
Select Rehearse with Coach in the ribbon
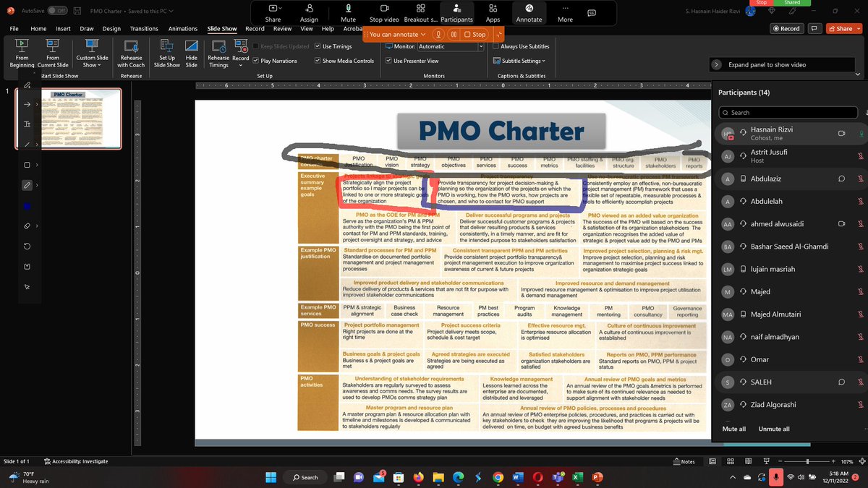pos(130,53)
